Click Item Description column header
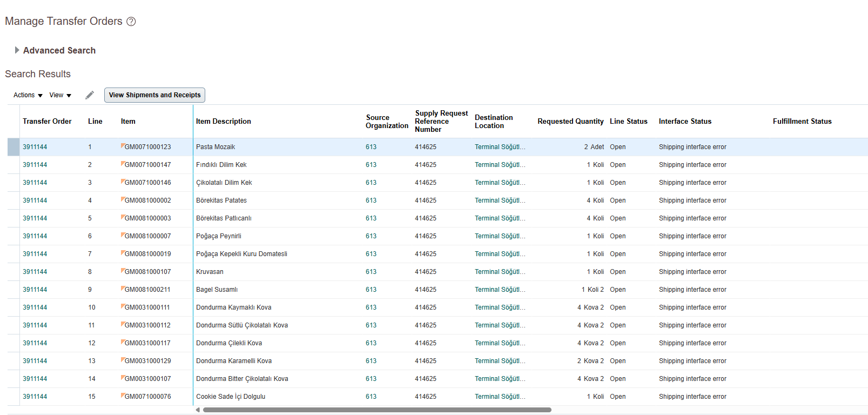The width and height of the screenshot is (868, 415). coord(224,122)
